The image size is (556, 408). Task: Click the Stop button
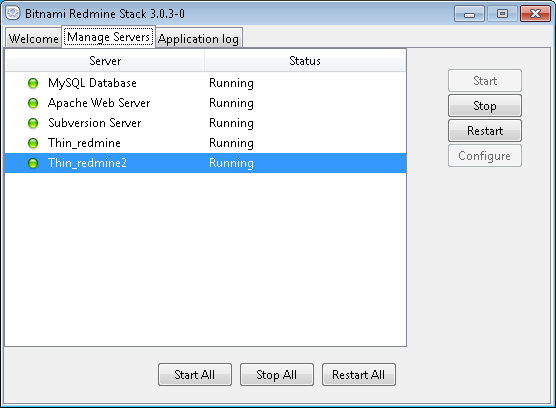(x=485, y=106)
